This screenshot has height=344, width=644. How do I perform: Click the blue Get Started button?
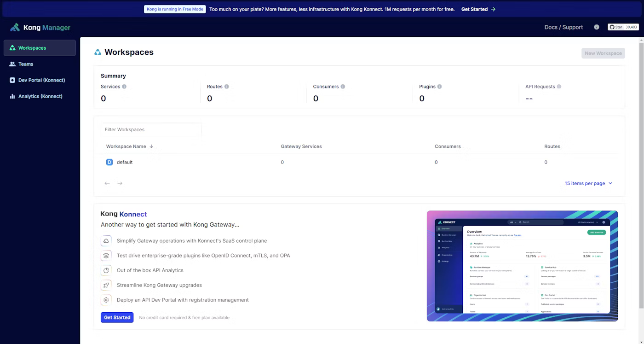coord(117,317)
